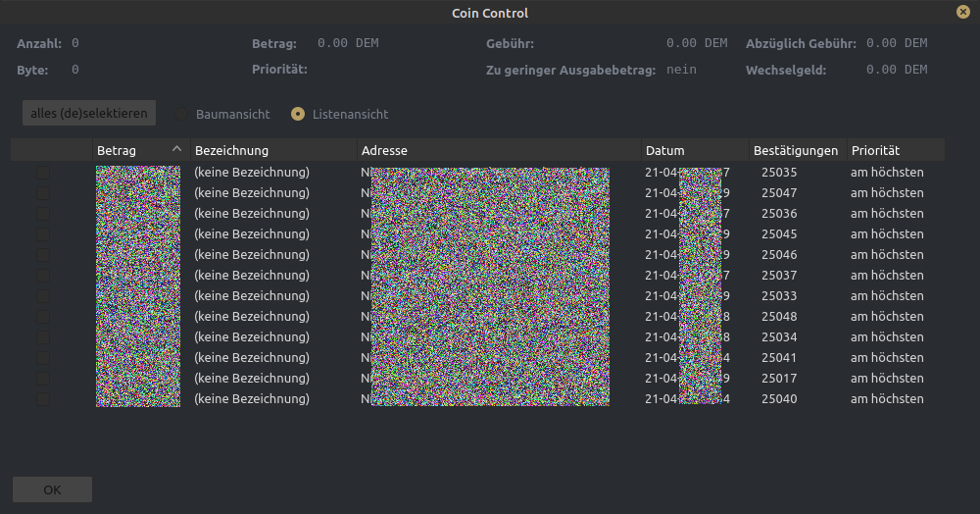Select the Listenansicht radio button

[x=298, y=114]
